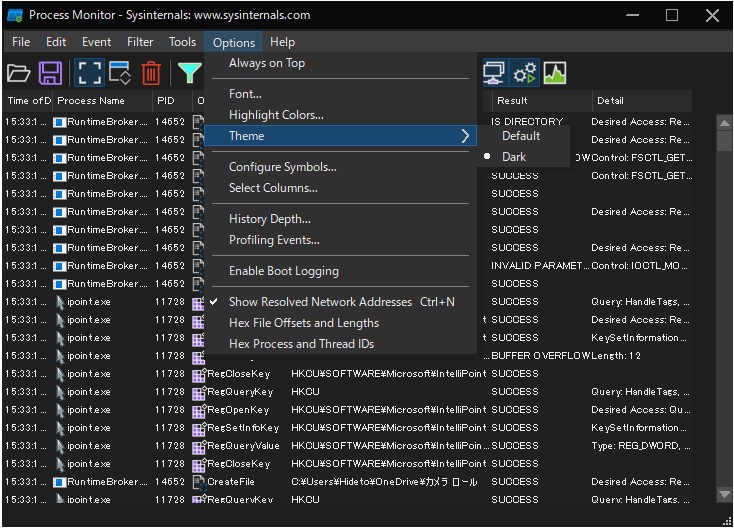
Task: Choose Select Columns... menu item
Action: point(340,188)
